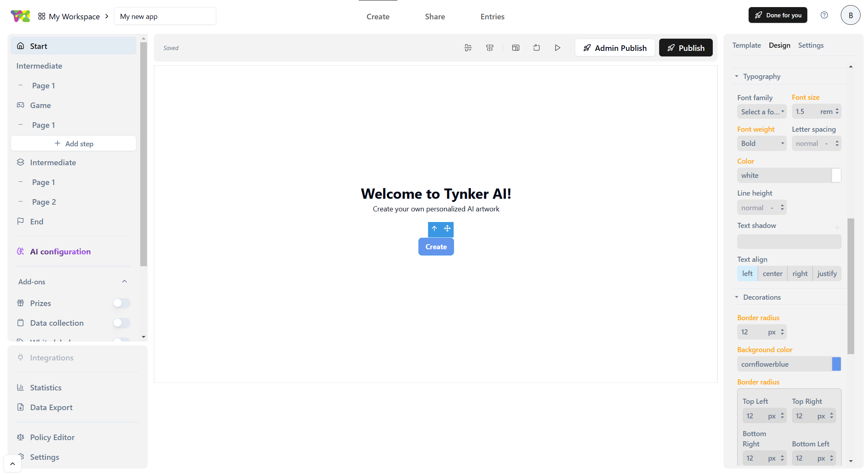
Task: Click the Add step button
Action: click(x=74, y=144)
